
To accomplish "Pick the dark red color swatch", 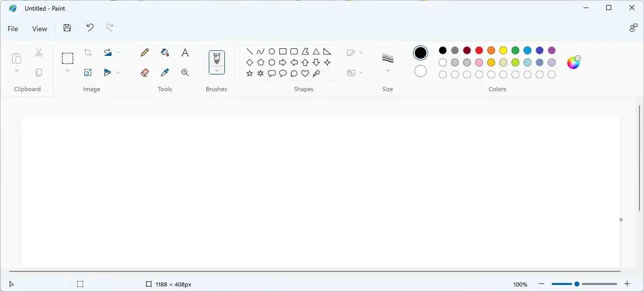I will pos(467,50).
